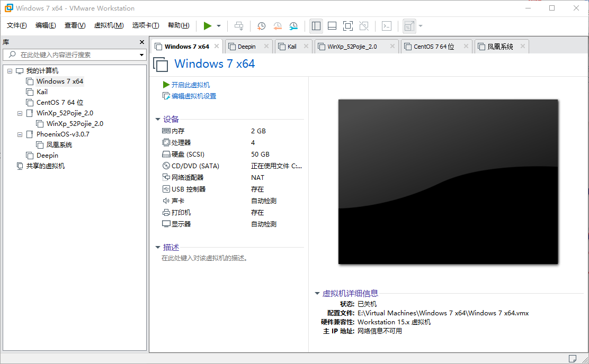Image resolution: width=589 pixels, height=364 pixels.
Task: Click the 显示器 device row
Action: (x=232, y=224)
